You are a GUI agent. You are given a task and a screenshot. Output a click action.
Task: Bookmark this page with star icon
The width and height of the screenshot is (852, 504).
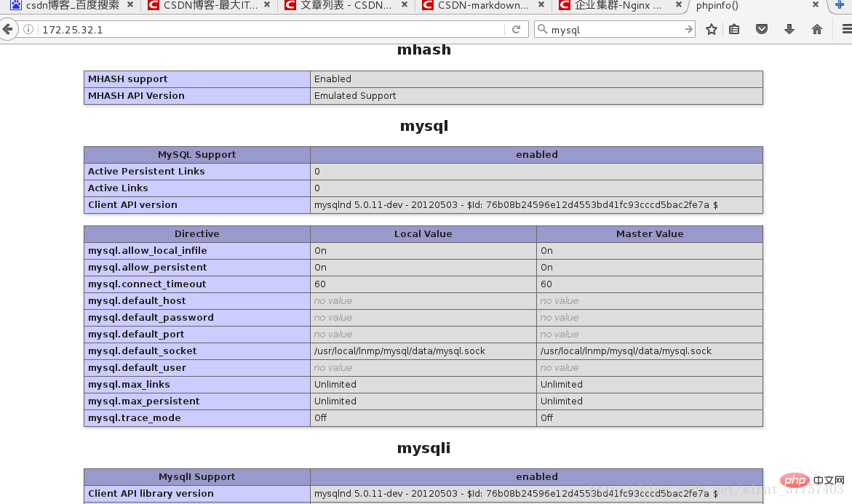(x=712, y=29)
